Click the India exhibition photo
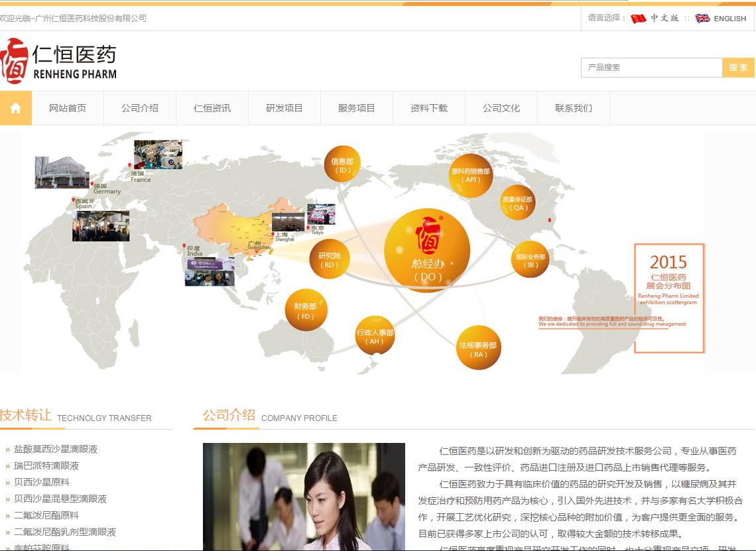The height and width of the screenshot is (551, 756). coord(210,271)
